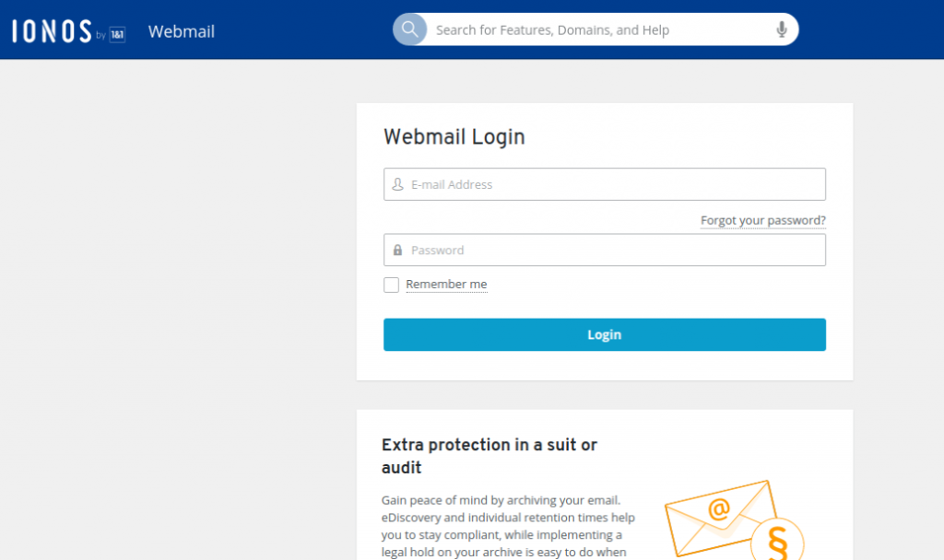Click the section-sign circle badge icon

coord(777,540)
